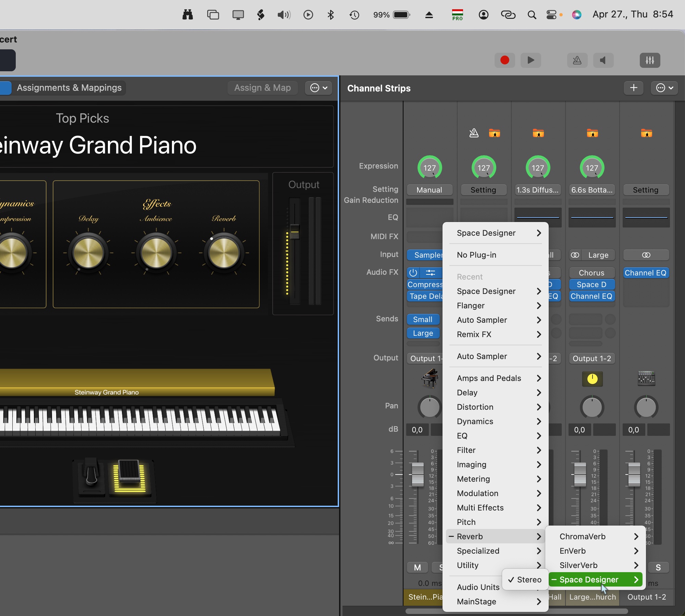685x616 pixels.
Task: Choose ChromaVerb from Reverb submenu
Action: [x=595, y=537]
